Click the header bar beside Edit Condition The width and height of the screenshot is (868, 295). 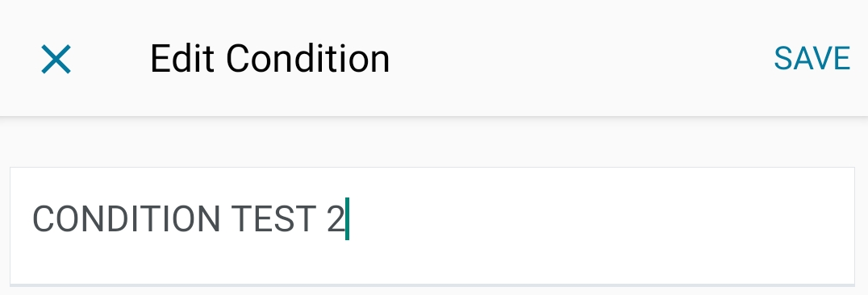pos(582,59)
